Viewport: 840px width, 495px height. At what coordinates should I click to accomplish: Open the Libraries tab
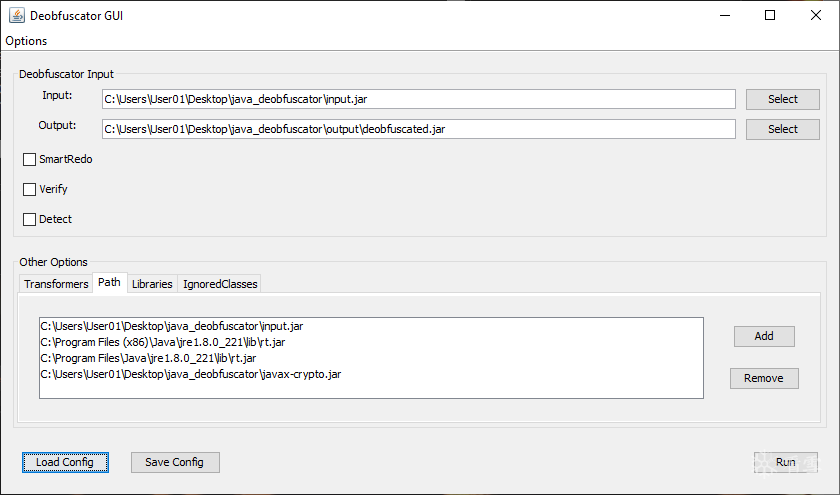click(x=152, y=284)
